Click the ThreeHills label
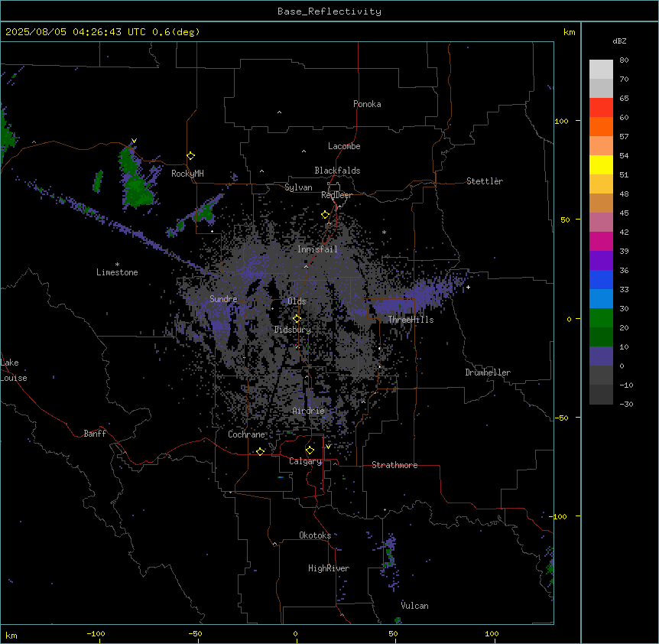 point(411,320)
